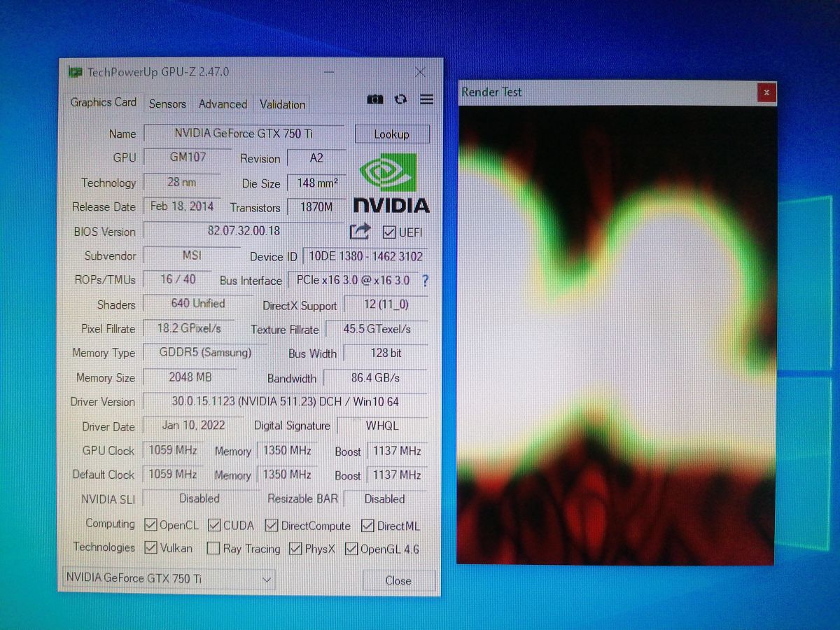Screen dimensions: 840x630
Task: Toggle the Vulkan checkbox
Action: pyautogui.click(x=150, y=547)
